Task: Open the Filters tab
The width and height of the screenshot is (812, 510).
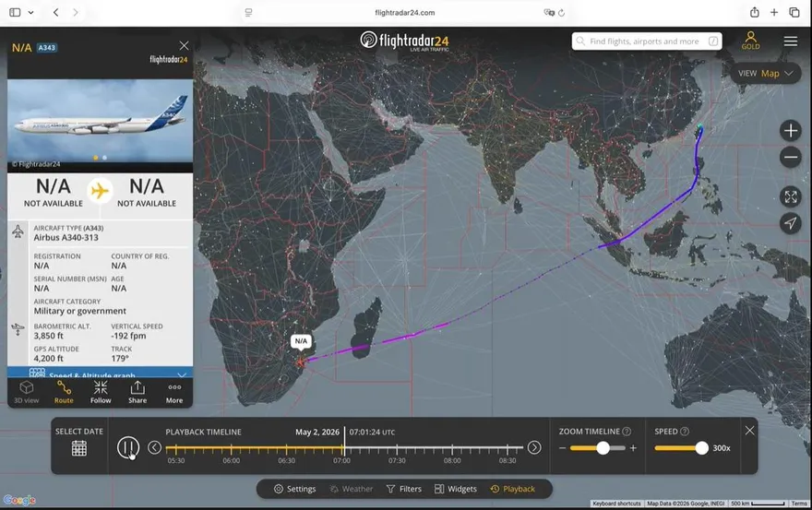Action: pos(404,489)
